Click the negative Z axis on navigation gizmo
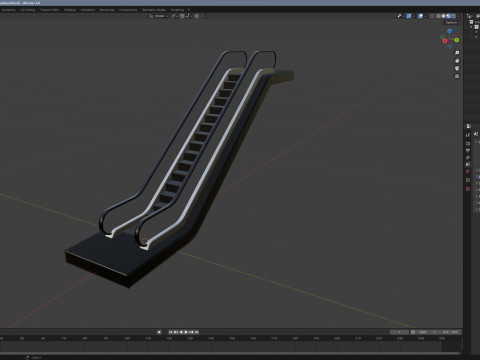Image resolution: width=480 pixels, height=360 pixels. coord(450,47)
